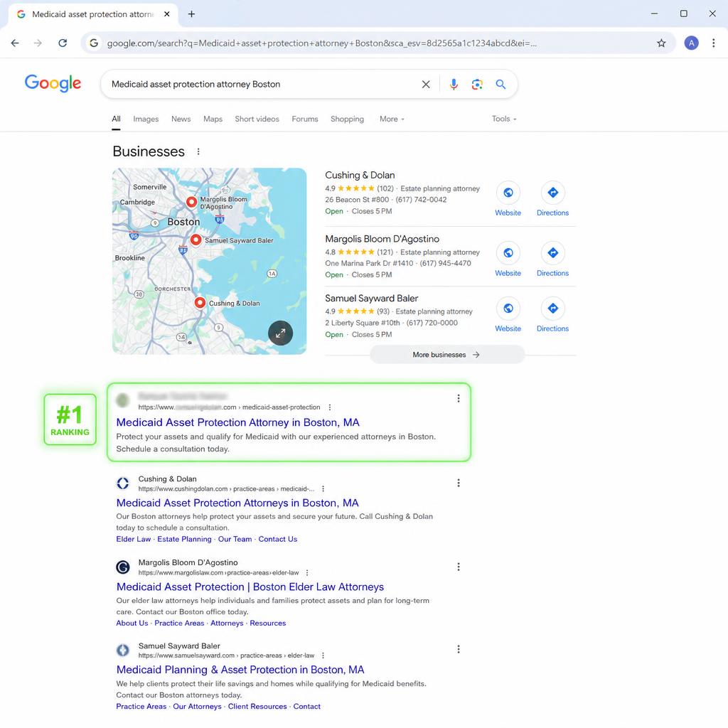Open options for highlighted first result
This screenshot has height=728, width=728.
(x=459, y=398)
